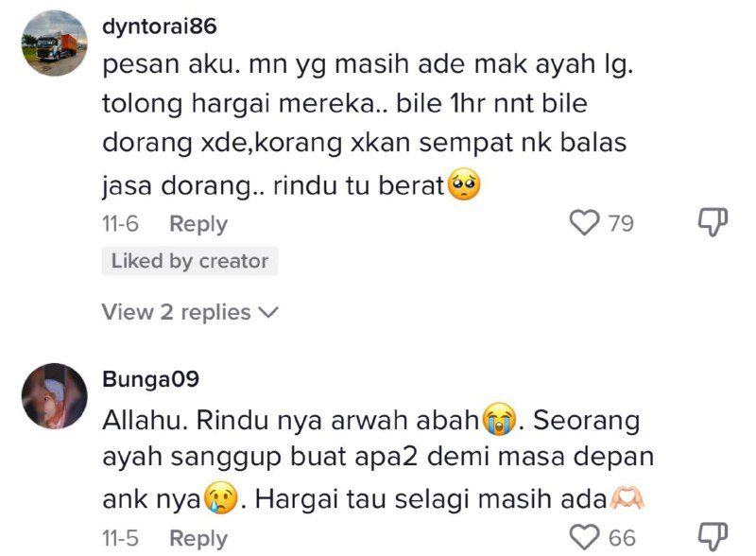Reply to Bunga09's comment
This screenshot has height=556, width=756.
point(198,538)
